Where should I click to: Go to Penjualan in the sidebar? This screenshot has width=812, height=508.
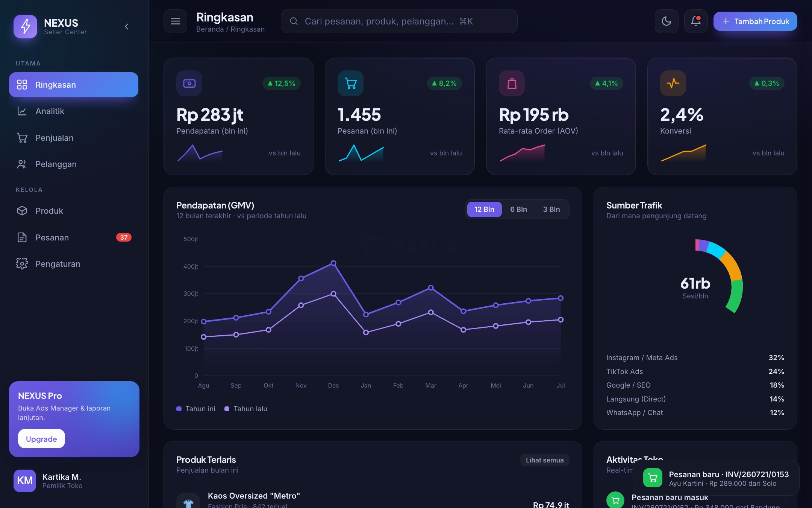[74, 138]
